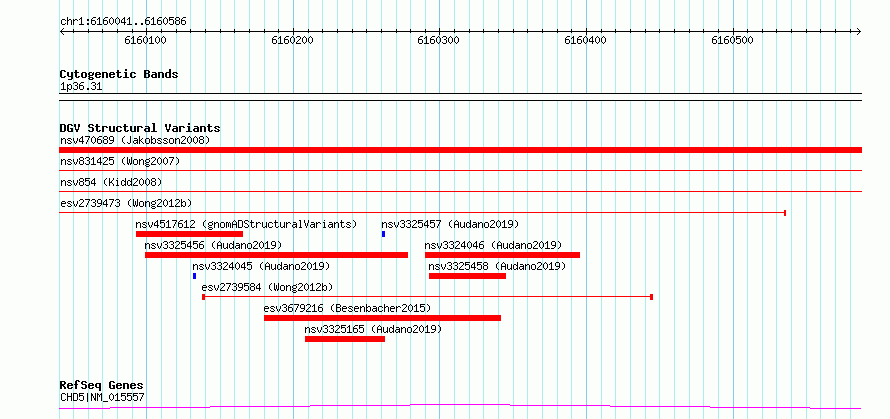Click the DGV Structural Variants heading
The height and width of the screenshot is (419, 890).
pyautogui.click(x=140, y=128)
